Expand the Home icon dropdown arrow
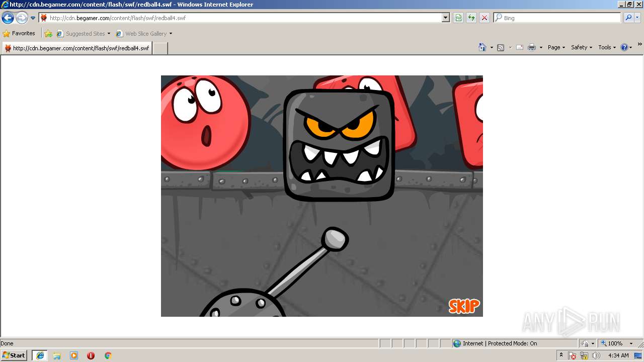 tap(492, 47)
